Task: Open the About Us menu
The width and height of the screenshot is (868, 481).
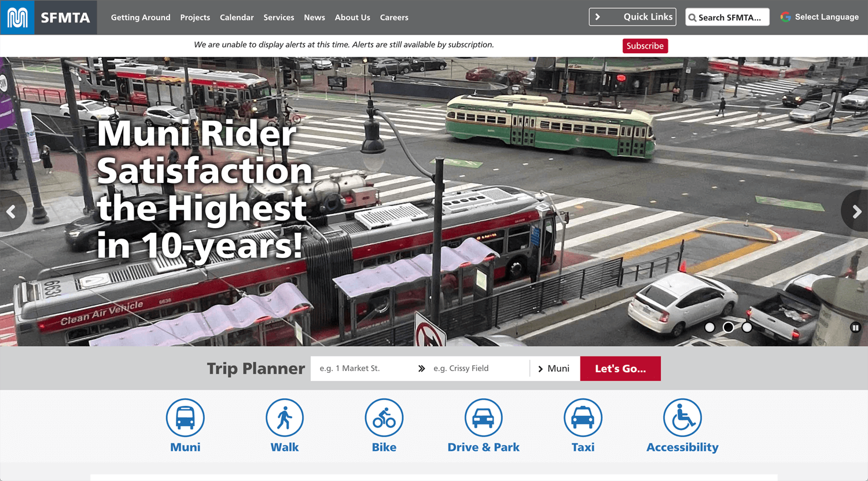Action: (352, 17)
